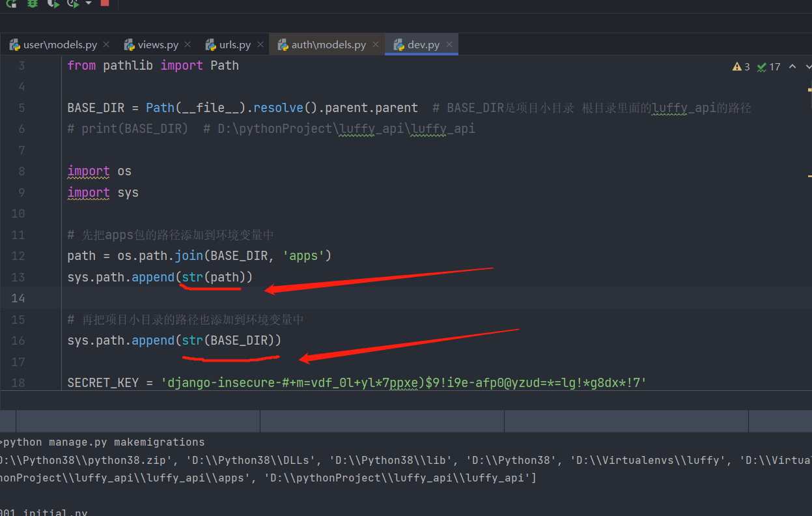Open the green typo indicator showing 17

768,66
